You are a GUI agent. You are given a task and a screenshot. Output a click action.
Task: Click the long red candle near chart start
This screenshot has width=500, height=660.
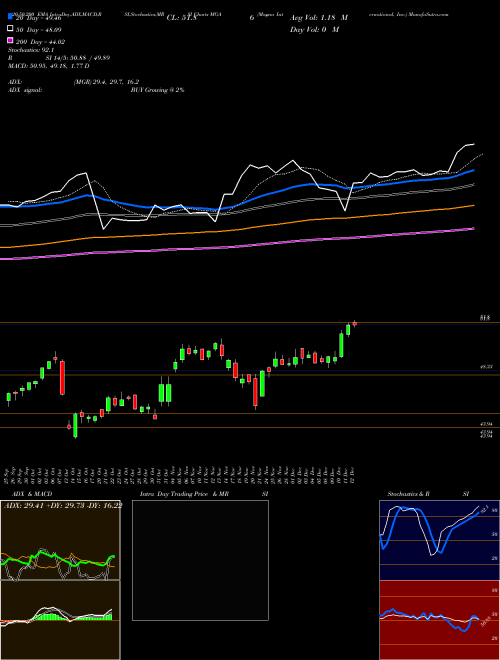[x=62, y=378]
